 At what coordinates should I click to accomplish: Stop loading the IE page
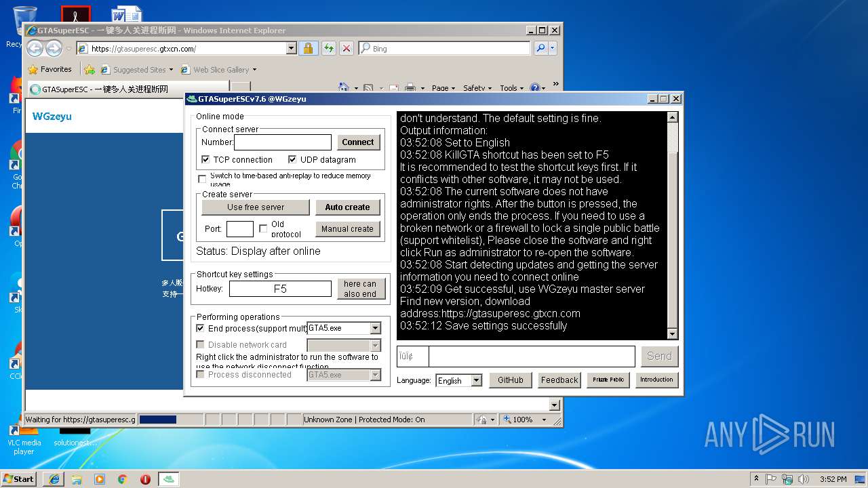point(346,48)
